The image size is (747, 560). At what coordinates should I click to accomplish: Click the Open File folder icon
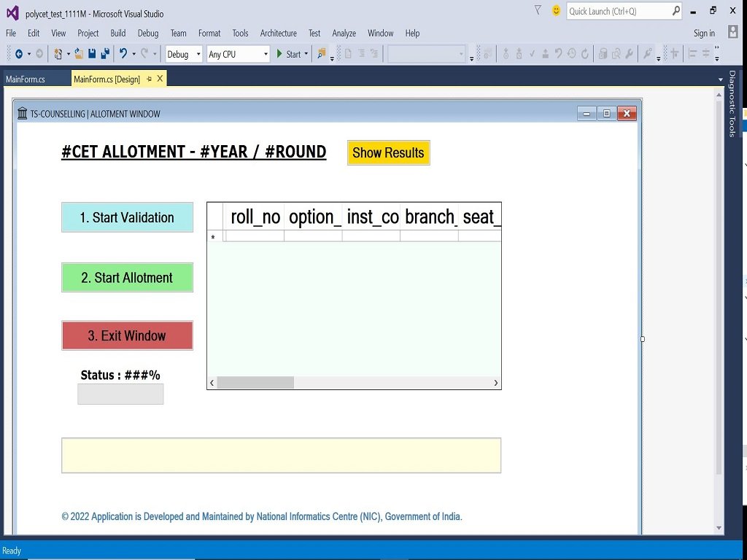click(x=78, y=54)
